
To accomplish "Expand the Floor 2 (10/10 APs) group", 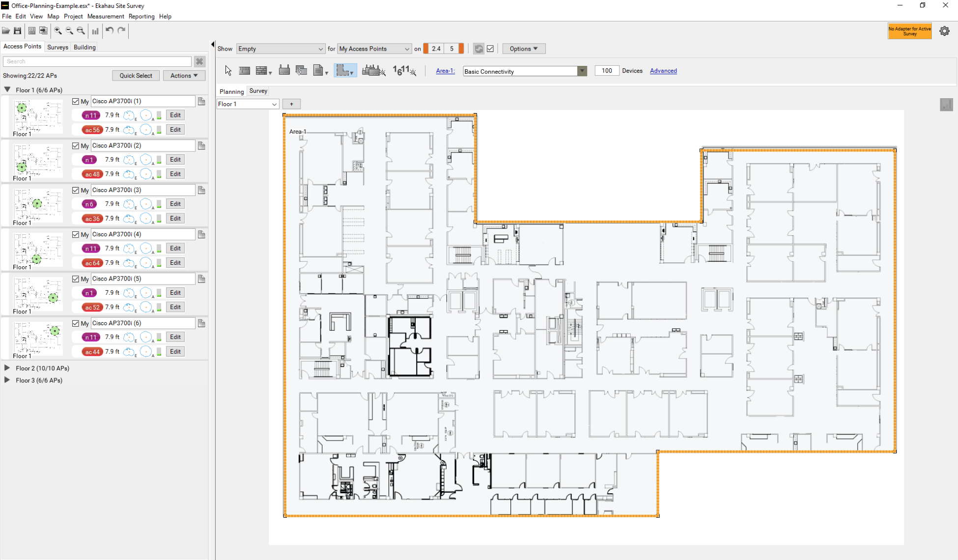I will [7, 367].
